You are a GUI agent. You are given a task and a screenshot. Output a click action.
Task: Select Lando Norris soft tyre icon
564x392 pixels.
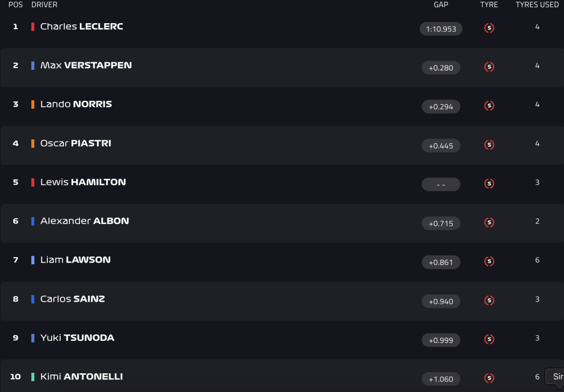point(489,105)
